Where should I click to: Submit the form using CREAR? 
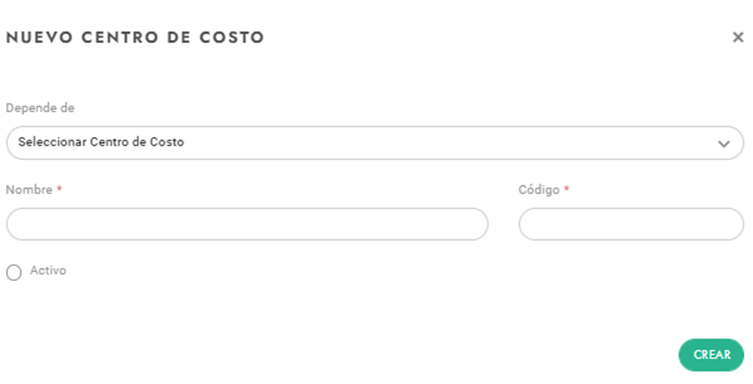tap(711, 355)
